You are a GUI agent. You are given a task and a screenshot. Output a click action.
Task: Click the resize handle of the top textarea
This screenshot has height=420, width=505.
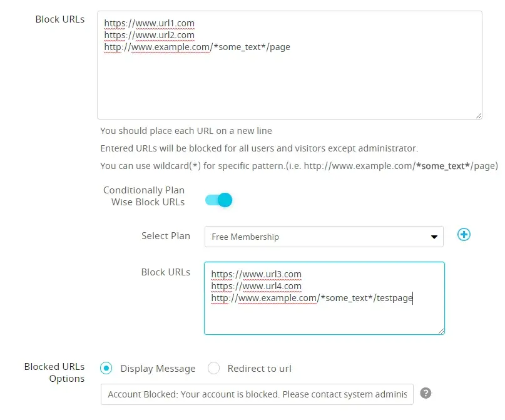(x=478, y=115)
